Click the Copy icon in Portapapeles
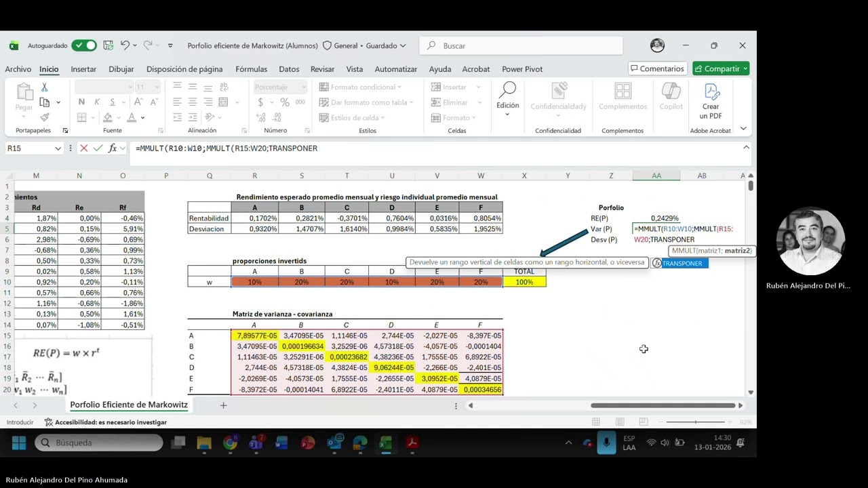The width and height of the screenshot is (868, 488). point(44,102)
